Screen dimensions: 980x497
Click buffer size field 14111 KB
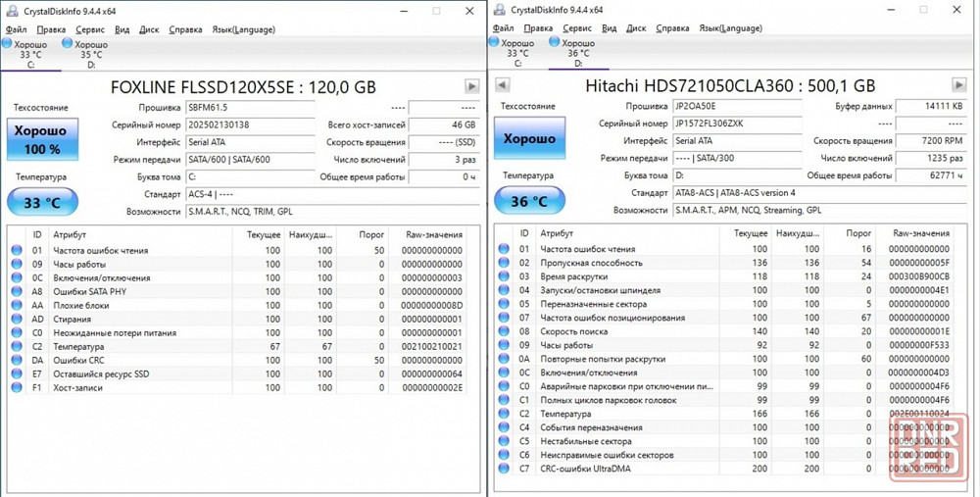[x=931, y=106]
